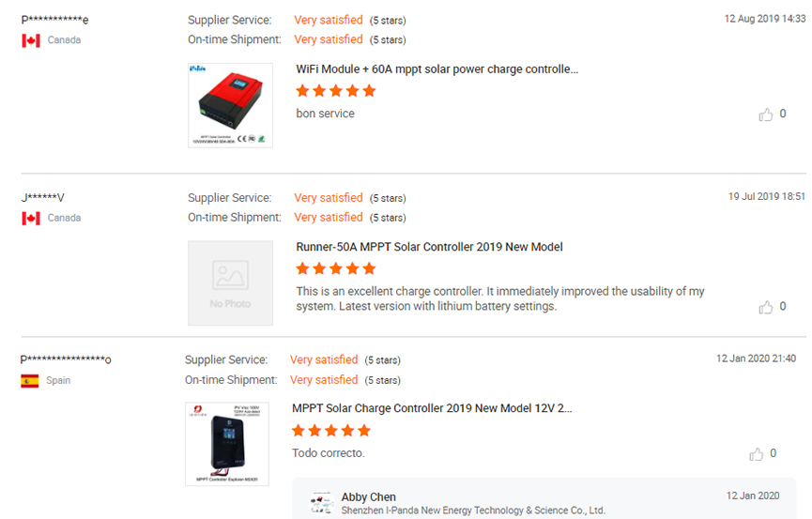Click Canada flag beside reviewer P***********e
Image resolution: width=812 pixels, height=519 pixels.
click(31, 40)
